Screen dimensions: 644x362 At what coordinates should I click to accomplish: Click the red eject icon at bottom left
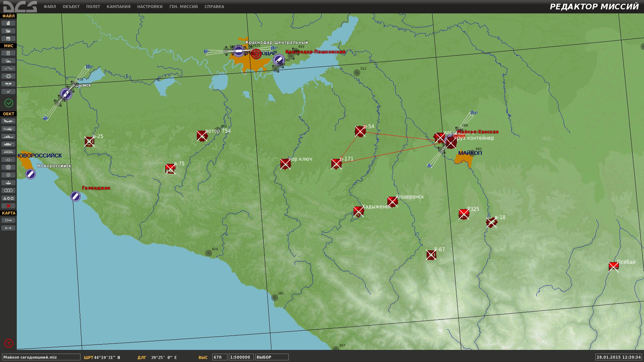pyautogui.click(x=9, y=343)
